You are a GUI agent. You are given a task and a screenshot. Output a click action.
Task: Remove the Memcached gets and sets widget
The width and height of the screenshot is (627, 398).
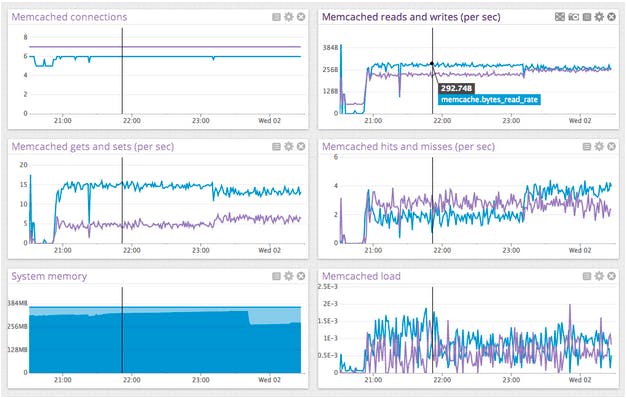coord(301,146)
